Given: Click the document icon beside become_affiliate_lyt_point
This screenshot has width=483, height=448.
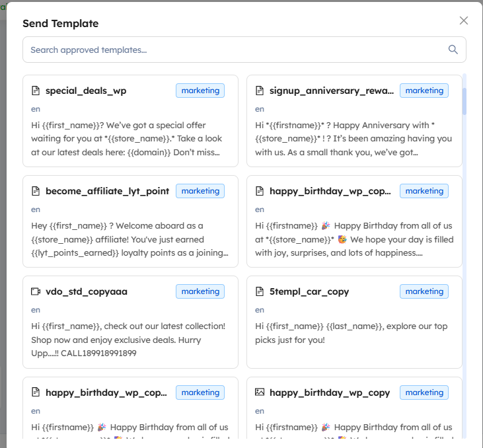Looking at the screenshot, I should pyautogui.click(x=36, y=191).
